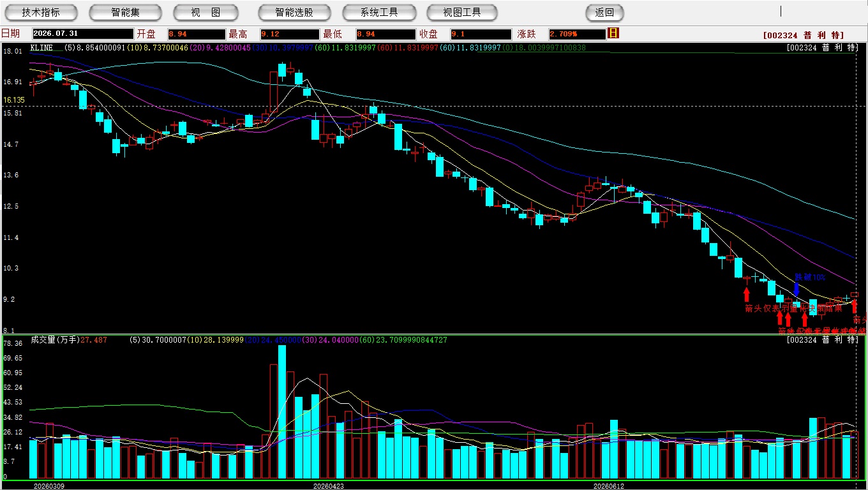Click the 18.01 price axis label
This screenshot has width=868, height=490.
[13, 51]
